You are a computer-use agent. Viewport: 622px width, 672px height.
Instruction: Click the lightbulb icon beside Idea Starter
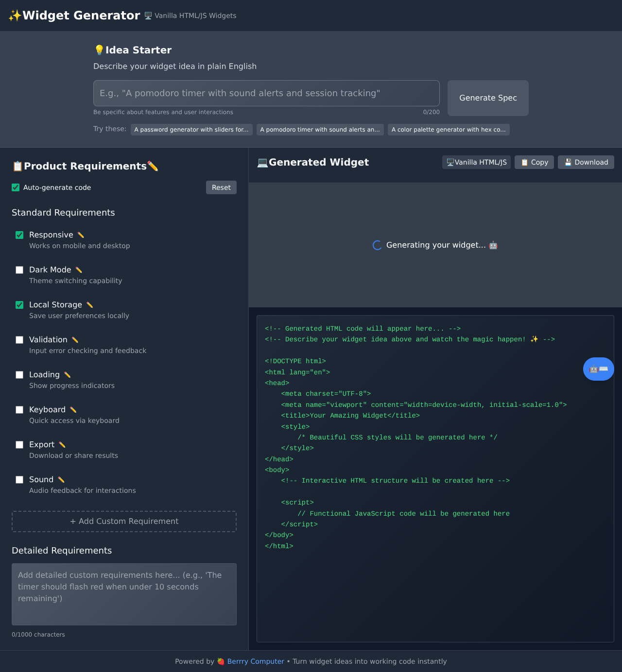99,49
